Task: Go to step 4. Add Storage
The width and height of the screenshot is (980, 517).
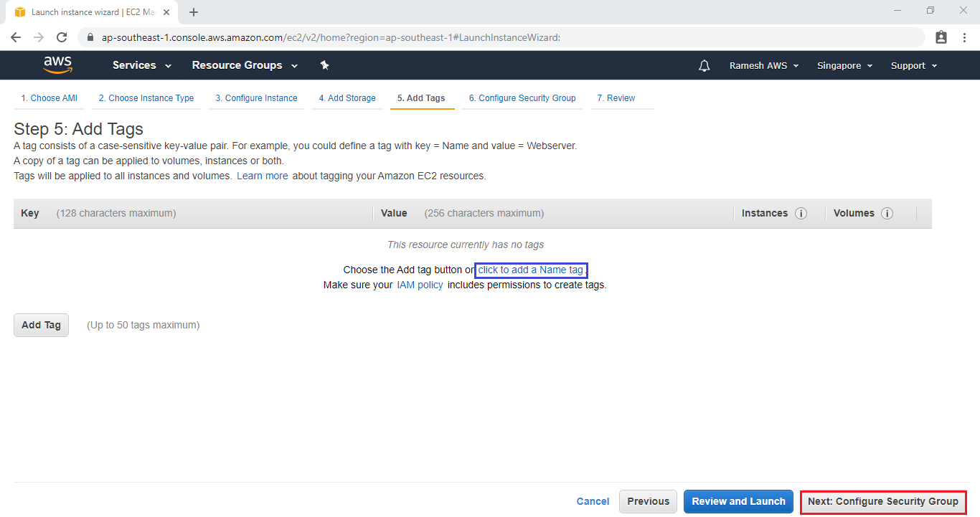Action: click(x=347, y=98)
